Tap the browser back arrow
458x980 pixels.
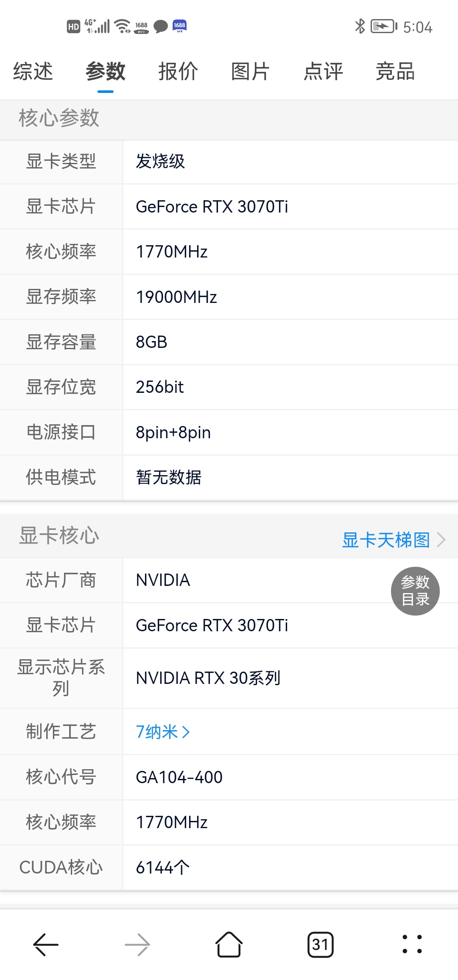click(46, 944)
